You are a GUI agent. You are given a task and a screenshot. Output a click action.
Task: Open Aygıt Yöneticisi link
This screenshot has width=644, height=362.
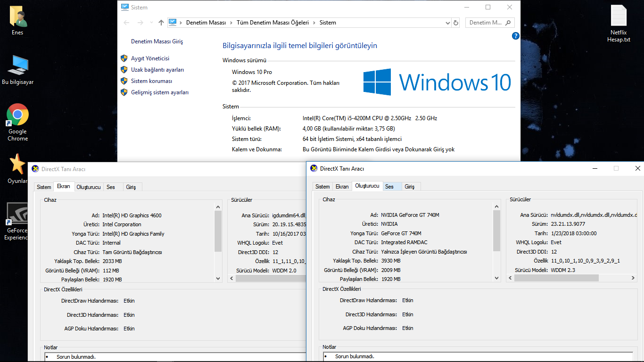tap(150, 58)
